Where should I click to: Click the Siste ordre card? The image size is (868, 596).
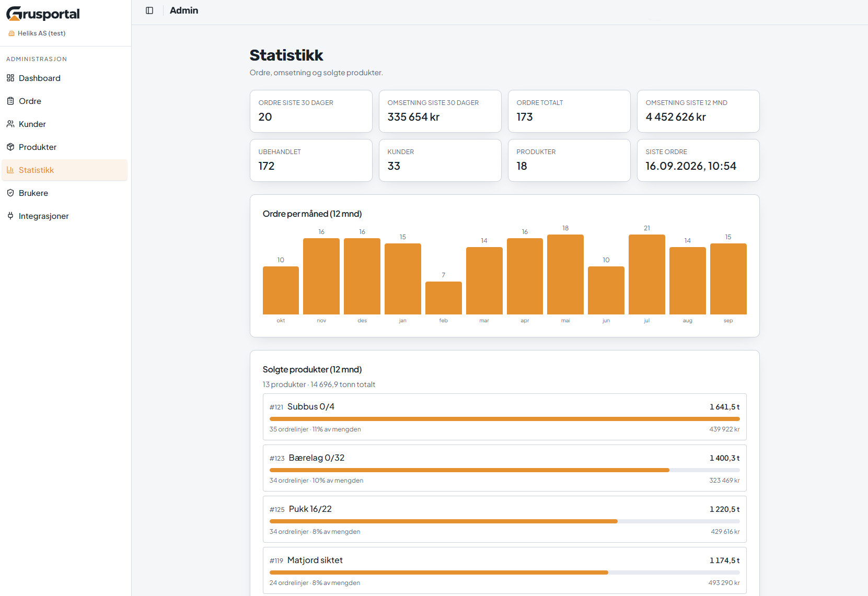[x=698, y=160]
